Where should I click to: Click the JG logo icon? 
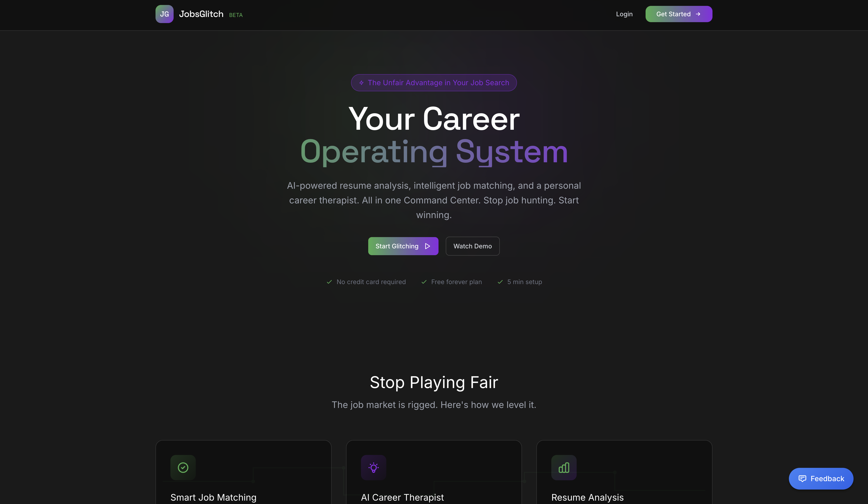[164, 14]
